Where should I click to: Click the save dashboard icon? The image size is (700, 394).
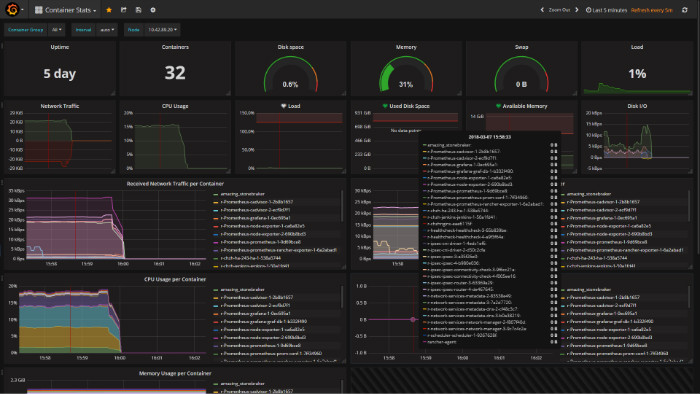pyautogui.click(x=138, y=10)
